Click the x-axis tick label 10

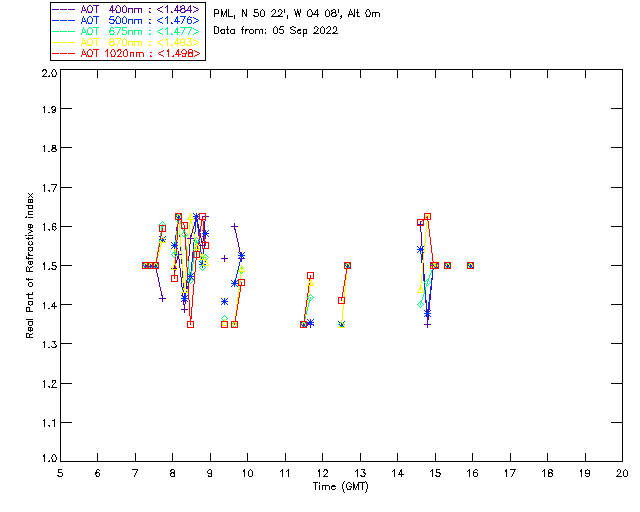pyautogui.click(x=247, y=473)
